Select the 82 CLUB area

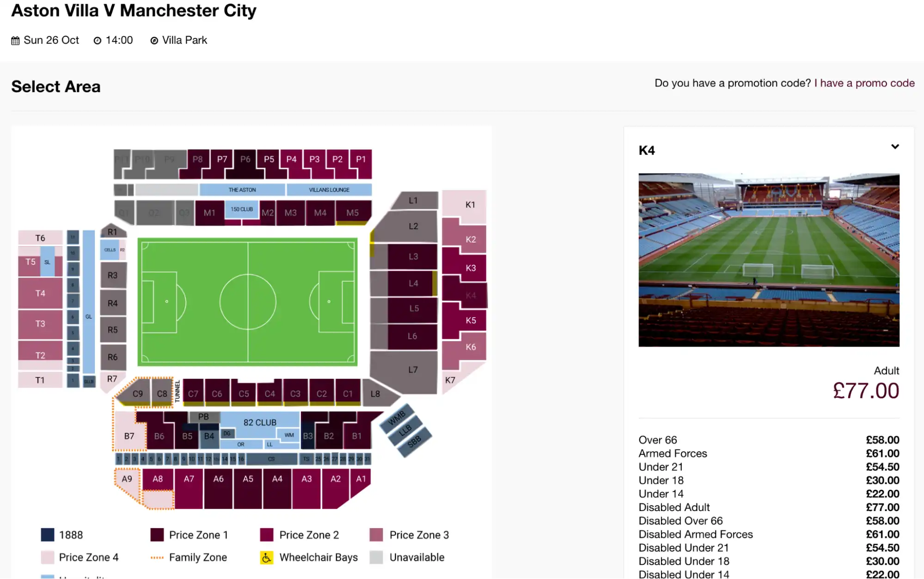260,422
